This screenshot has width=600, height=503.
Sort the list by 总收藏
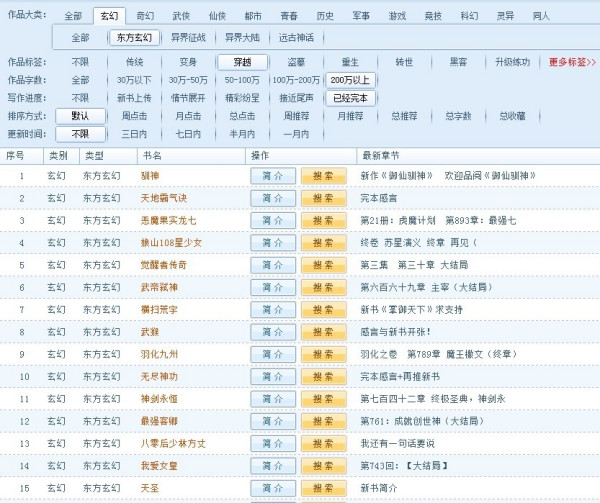pos(512,116)
